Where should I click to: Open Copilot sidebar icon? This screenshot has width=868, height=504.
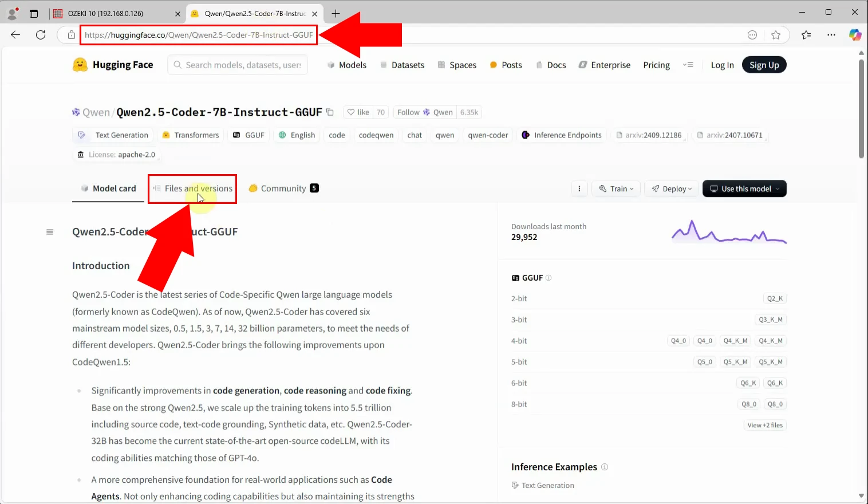tap(855, 35)
